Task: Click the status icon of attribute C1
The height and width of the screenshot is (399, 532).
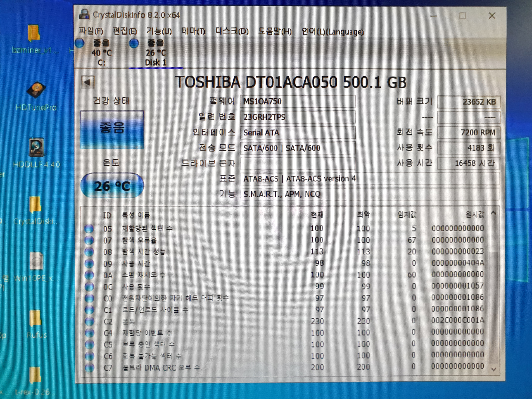Action: tap(89, 310)
